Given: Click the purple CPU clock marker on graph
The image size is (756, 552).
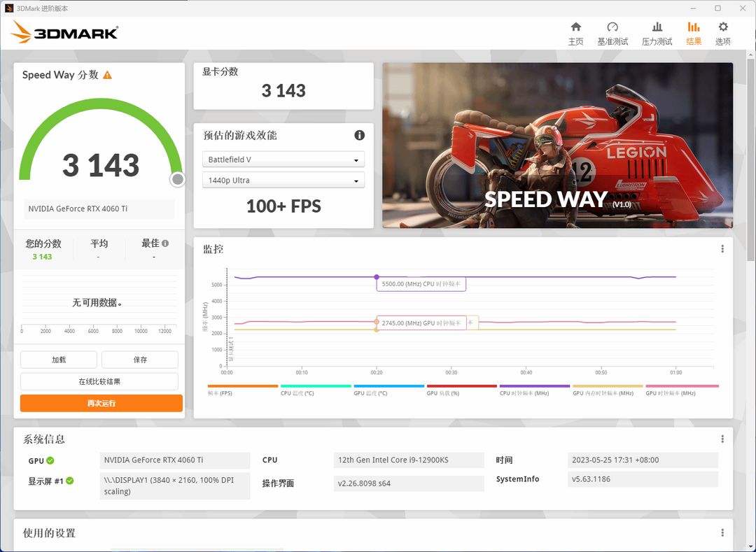Looking at the screenshot, I should click(x=377, y=277).
